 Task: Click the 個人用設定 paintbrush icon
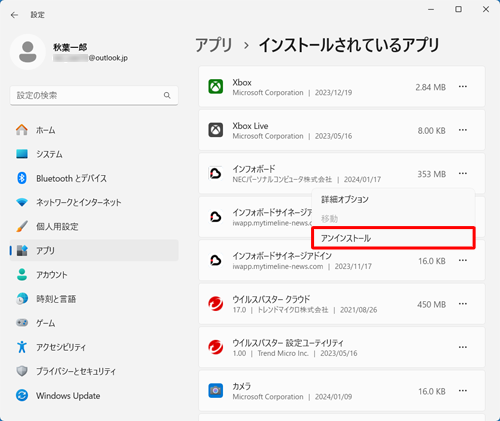point(22,226)
